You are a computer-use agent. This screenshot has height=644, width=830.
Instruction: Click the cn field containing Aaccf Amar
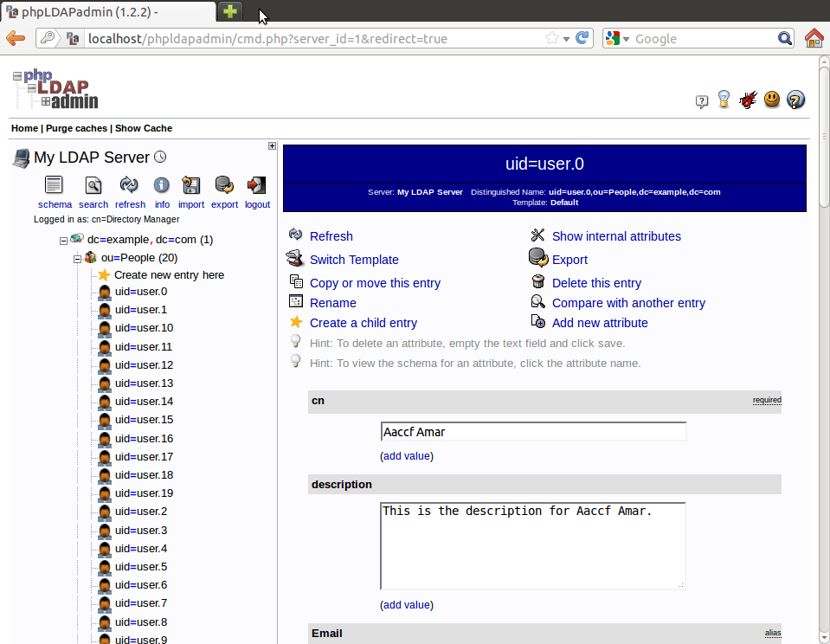[533, 430]
